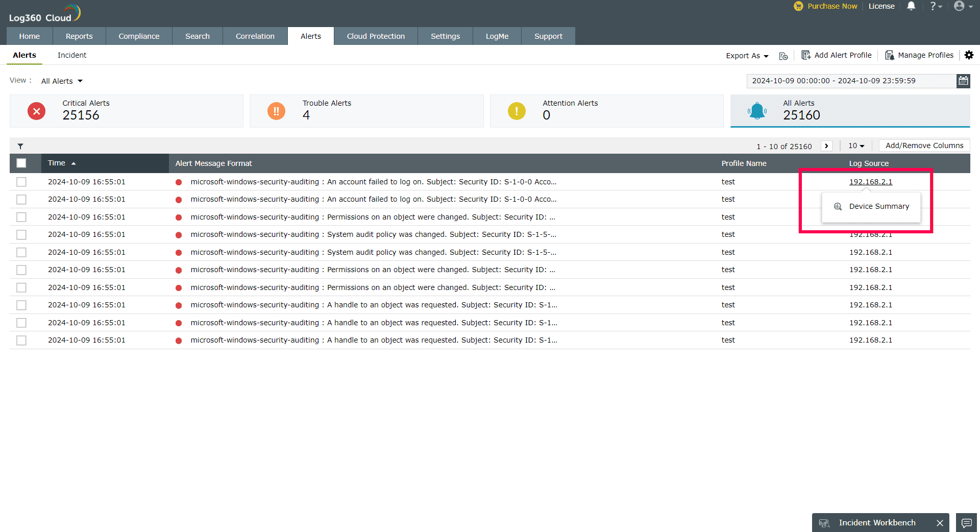This screenshot has height=532, width=980.
Task: Click the Profile Name column header
Action: click(744, 163)
